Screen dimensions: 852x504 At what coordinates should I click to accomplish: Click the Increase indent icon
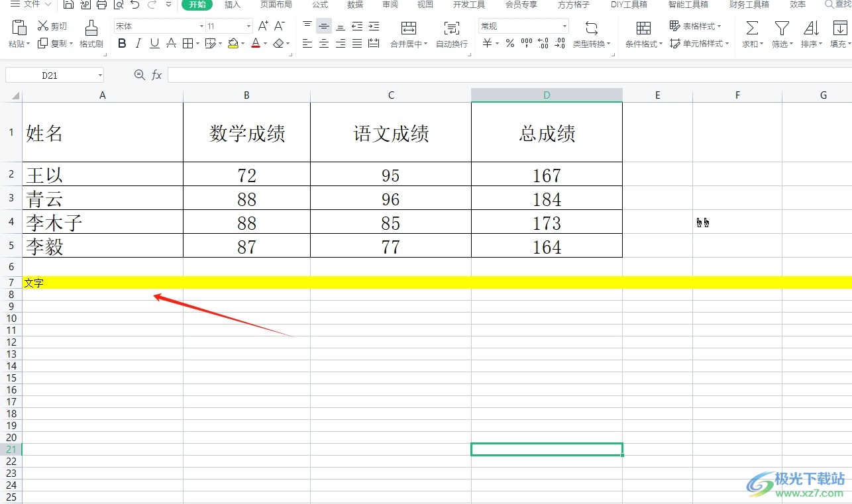[x=374, y=26]
